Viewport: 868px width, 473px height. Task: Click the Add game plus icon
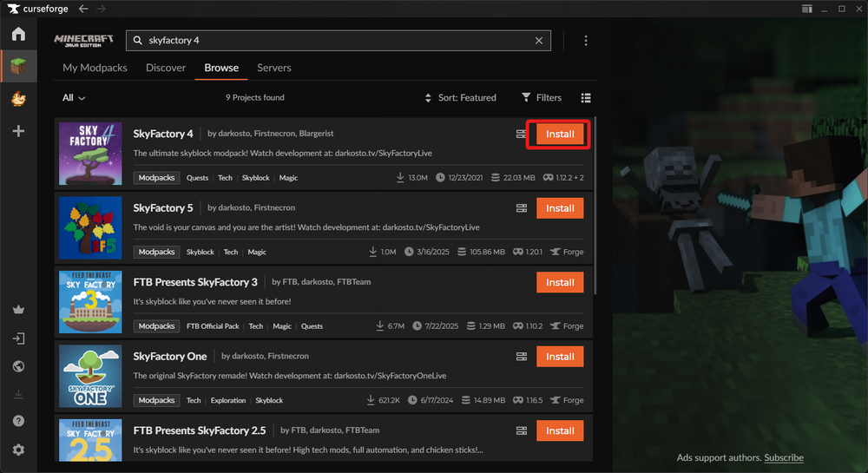(18, 131)
